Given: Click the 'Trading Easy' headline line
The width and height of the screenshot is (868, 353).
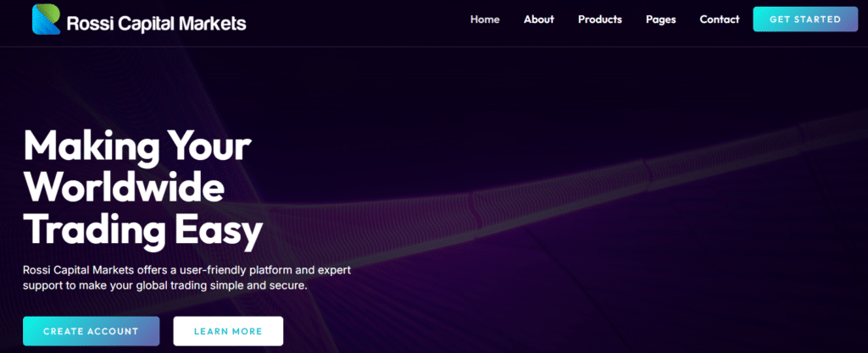Looking at the screenshot, I should (142, 228).
